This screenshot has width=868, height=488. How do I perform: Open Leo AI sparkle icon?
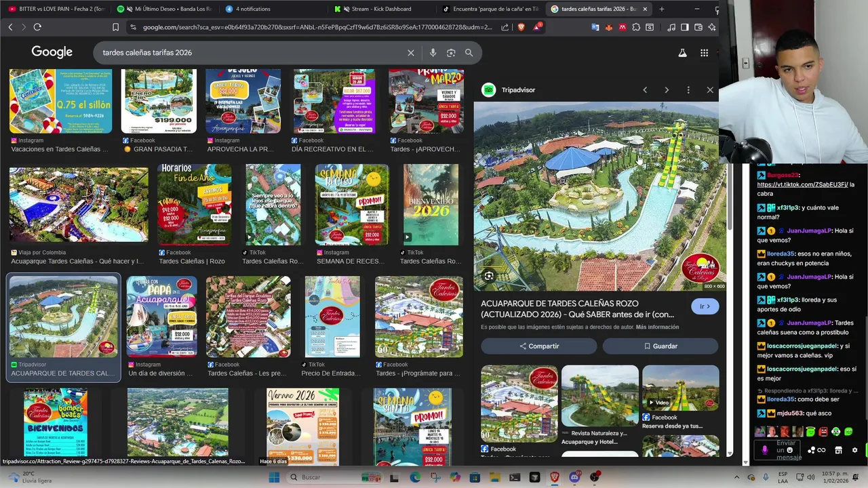[711, 27]
